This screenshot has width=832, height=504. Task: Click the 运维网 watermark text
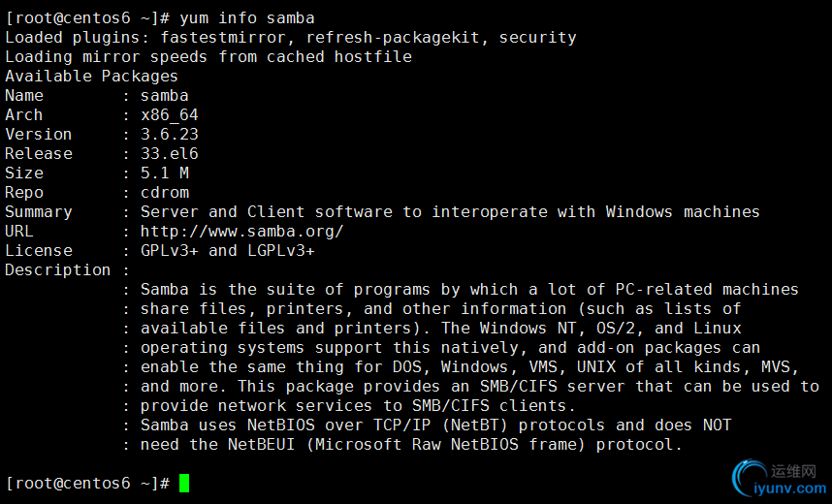tap(793, 471)
